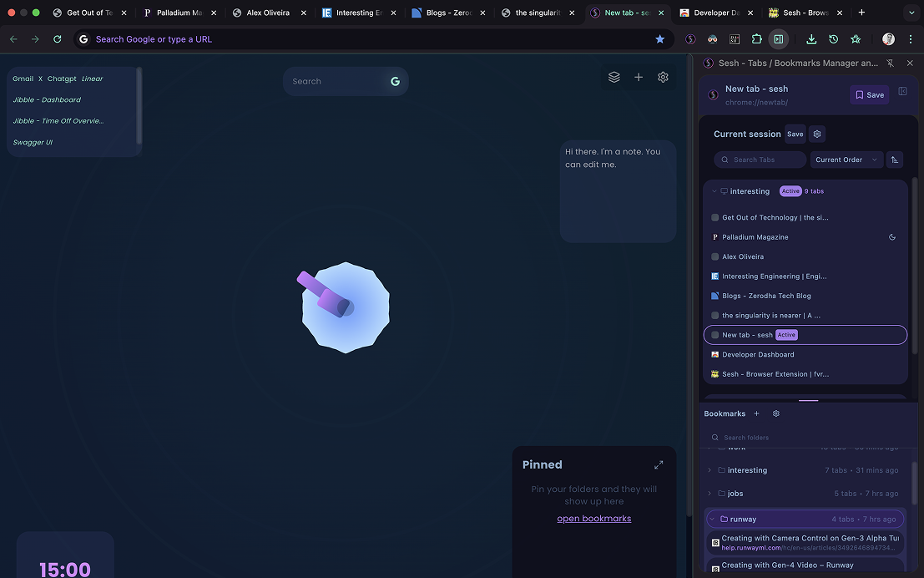Open the Chrome extensions puzzle icon
This screenshot has width=924, height=578.
(756, 39)
